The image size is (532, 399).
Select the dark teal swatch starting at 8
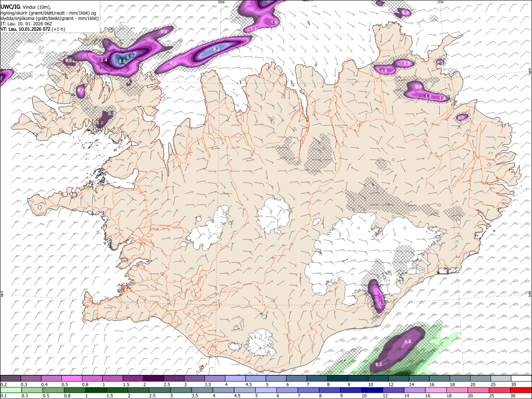click(337, 379)
